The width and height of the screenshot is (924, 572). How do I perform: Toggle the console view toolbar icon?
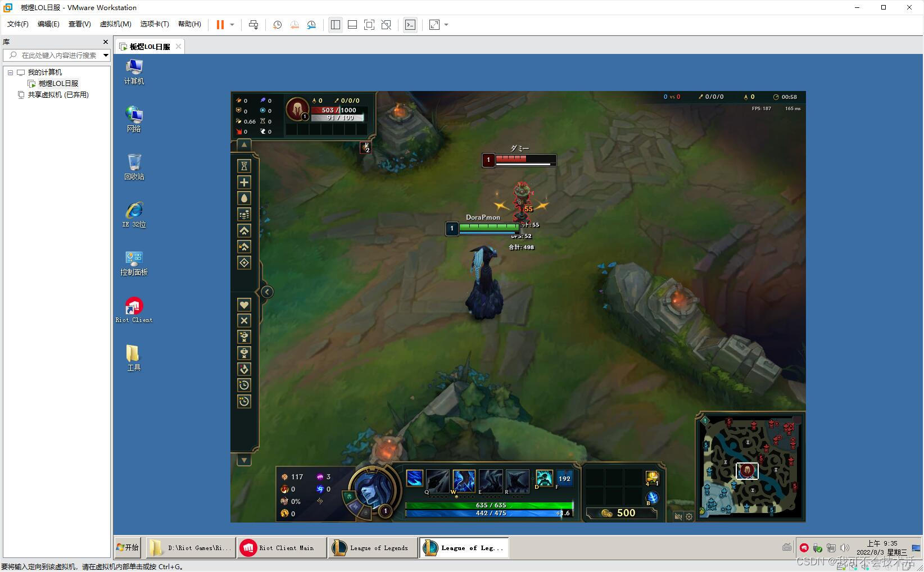point(410,25)
